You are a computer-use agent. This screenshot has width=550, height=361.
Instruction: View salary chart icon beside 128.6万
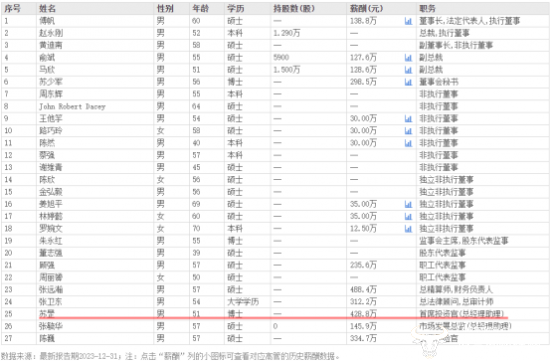click(x=408, y=70)
